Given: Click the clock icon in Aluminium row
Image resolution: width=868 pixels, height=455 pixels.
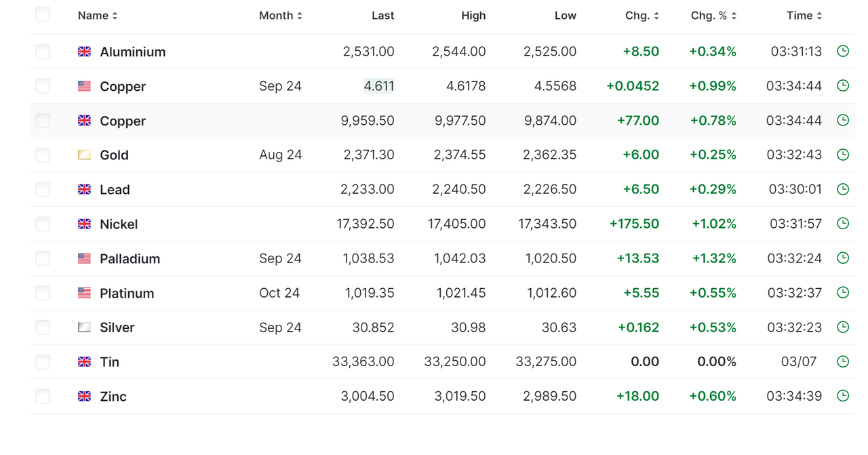Looking at the screenshot, I should click(843, 51).
